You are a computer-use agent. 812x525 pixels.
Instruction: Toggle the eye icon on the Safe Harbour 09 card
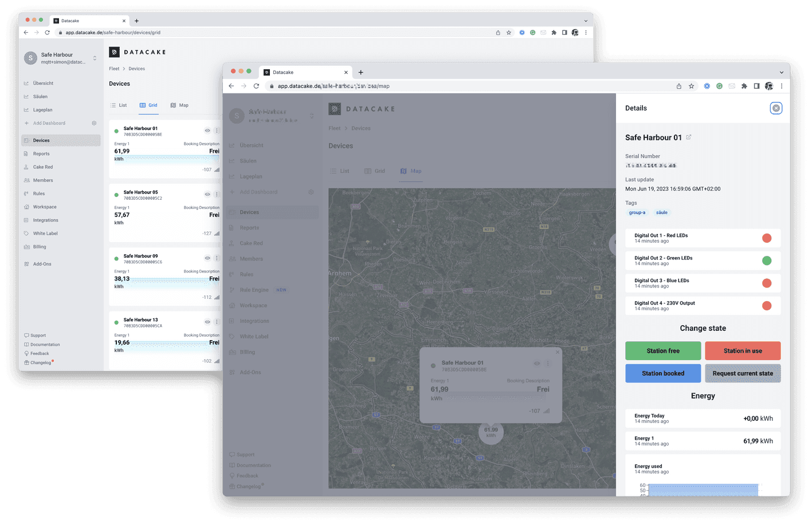point(207,258)
